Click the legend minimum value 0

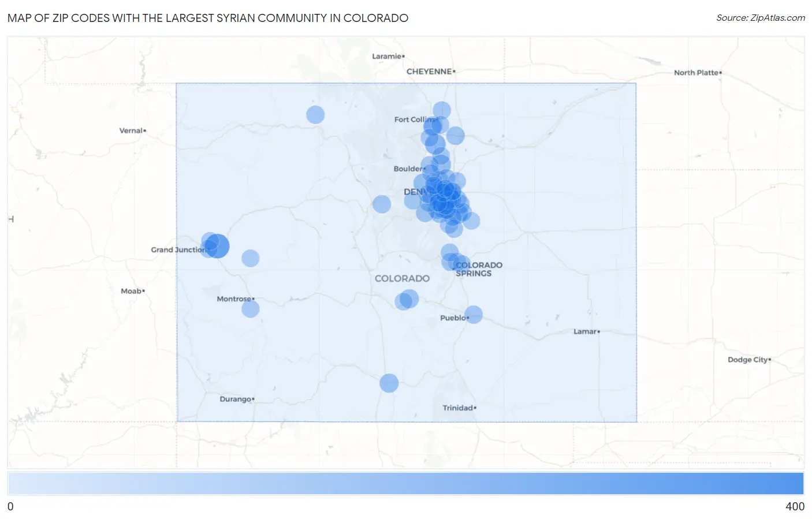pyautogui.click(x=10, y=506)
